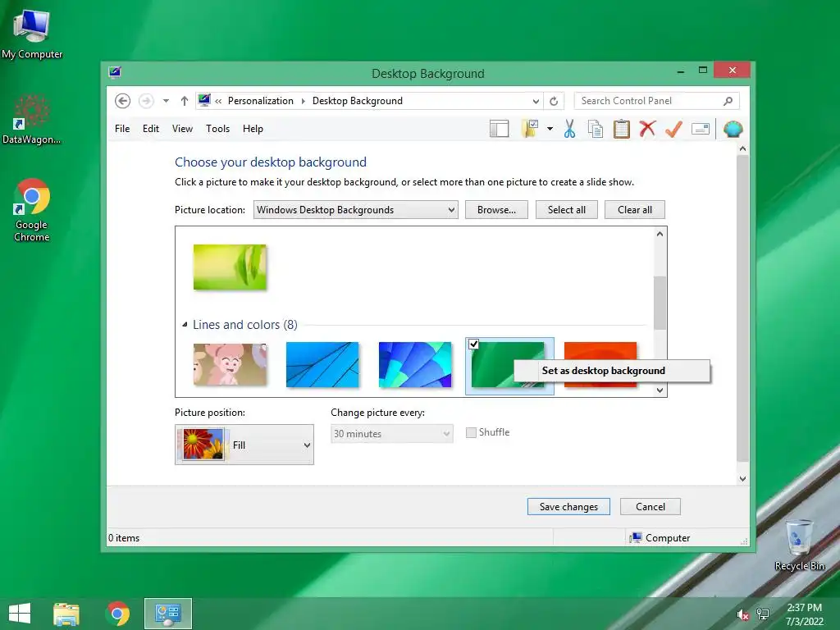Open the Picture location dropdown
The width and height of the screenshot is (840, 630).
pyautogui.click(x=356, y=210)
